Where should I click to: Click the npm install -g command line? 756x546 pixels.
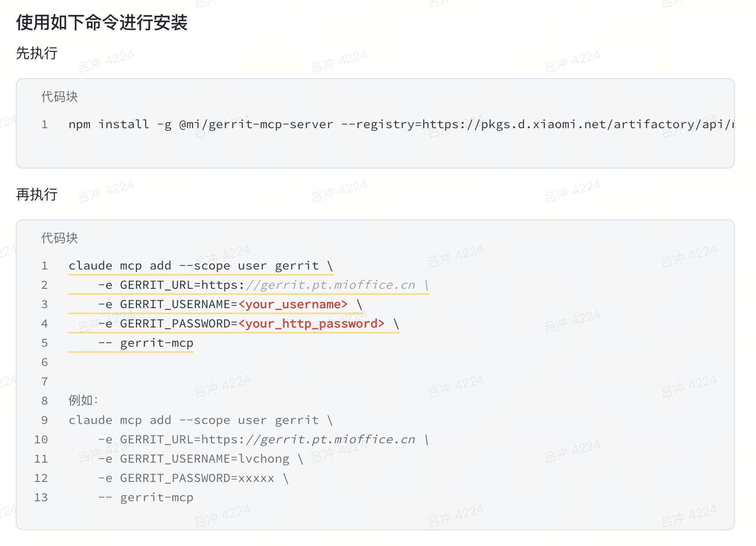(x=401, y=124)
